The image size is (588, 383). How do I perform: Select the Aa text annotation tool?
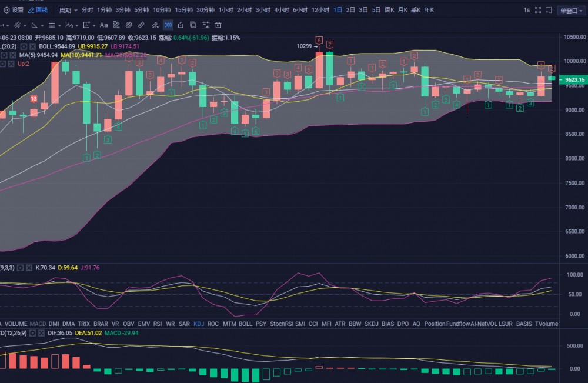104,25
